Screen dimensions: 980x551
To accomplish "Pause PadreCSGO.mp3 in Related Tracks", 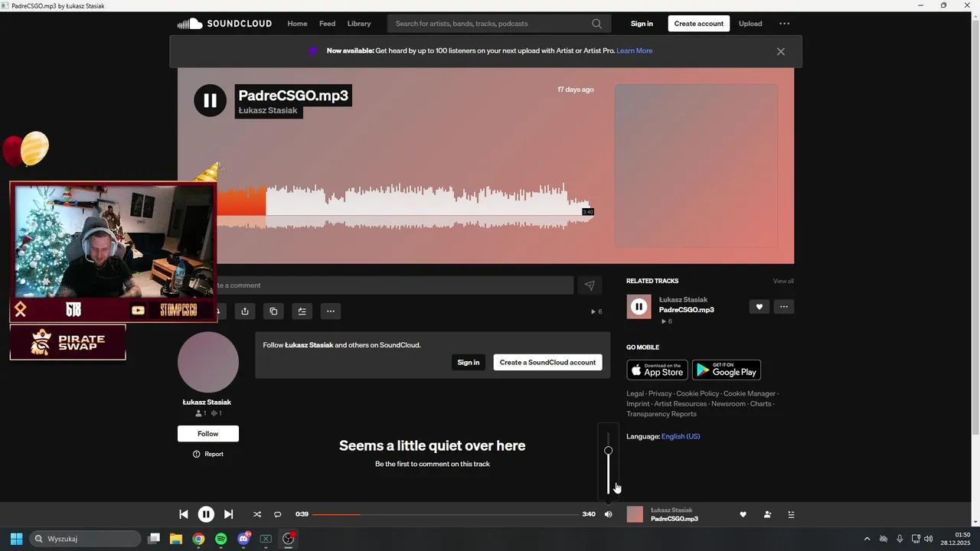I will (x=639, y=307).
